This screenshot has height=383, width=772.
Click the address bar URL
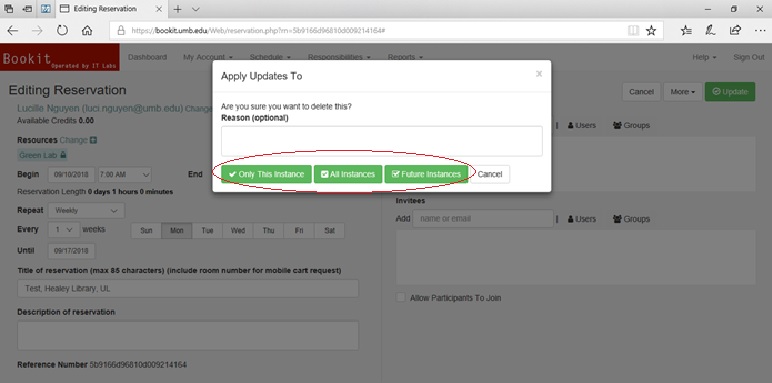pos(258,31)
